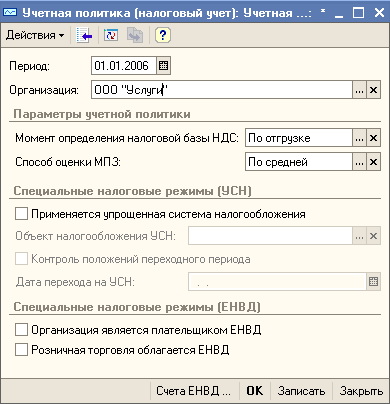
Task: Click the Закрыть button
Action: [361, 391]
